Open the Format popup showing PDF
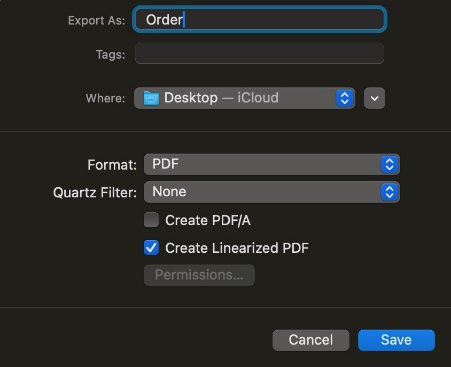This screenshot has width=451, height=367. (272, 164)
